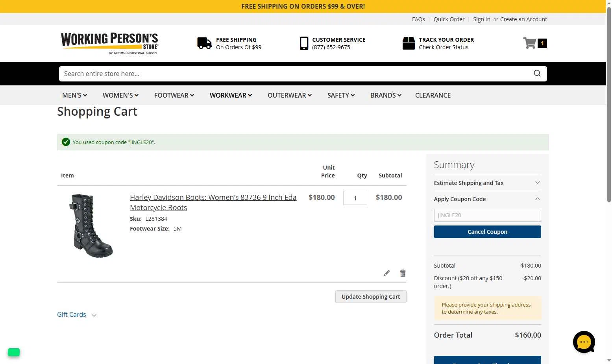This screenshot has width=612, height=364.
Task: Click the Summary subtotal $180.00 value
Action: 531,266
